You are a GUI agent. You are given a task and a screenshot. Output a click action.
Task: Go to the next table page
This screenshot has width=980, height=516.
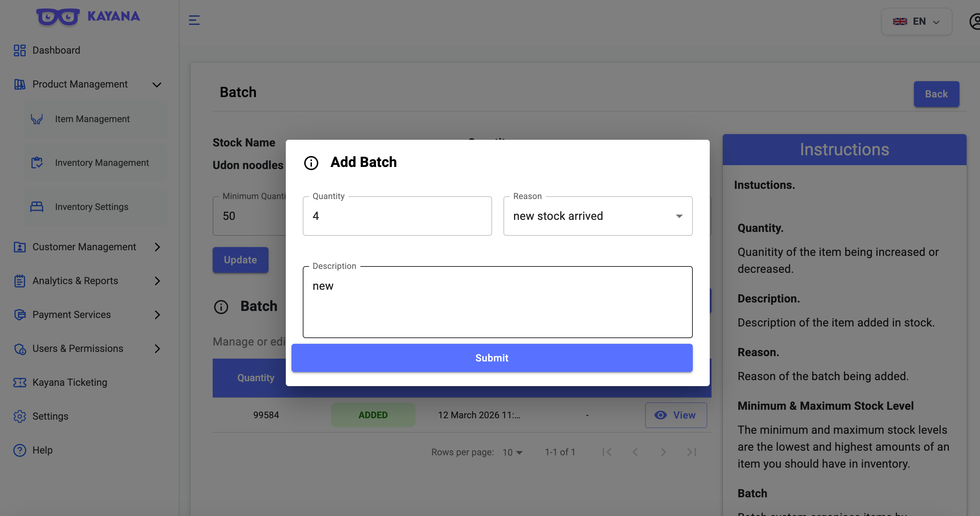coord(663,452)
